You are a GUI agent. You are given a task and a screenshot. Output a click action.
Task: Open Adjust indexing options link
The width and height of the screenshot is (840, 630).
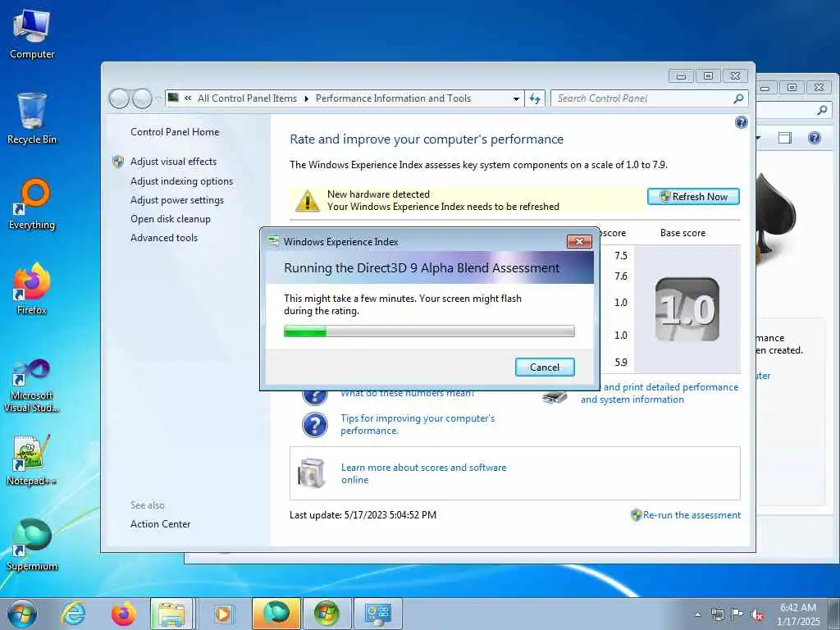[x=181, y=181]
